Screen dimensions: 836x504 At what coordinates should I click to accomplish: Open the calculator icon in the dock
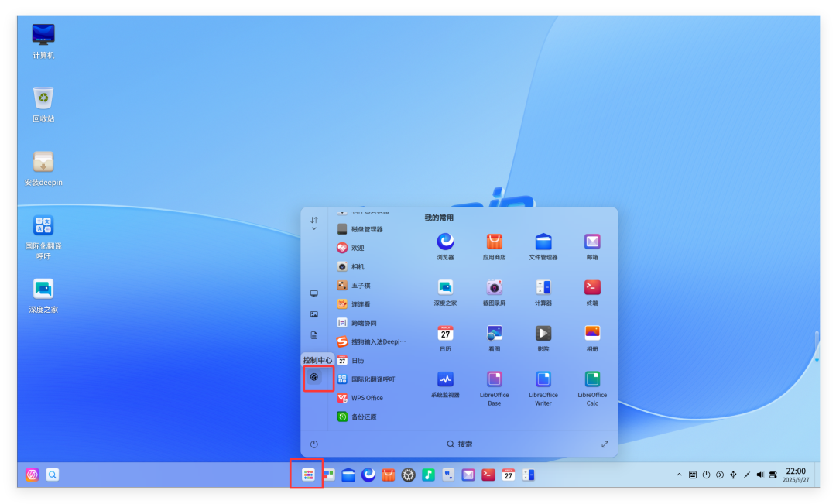click(529, 475)
